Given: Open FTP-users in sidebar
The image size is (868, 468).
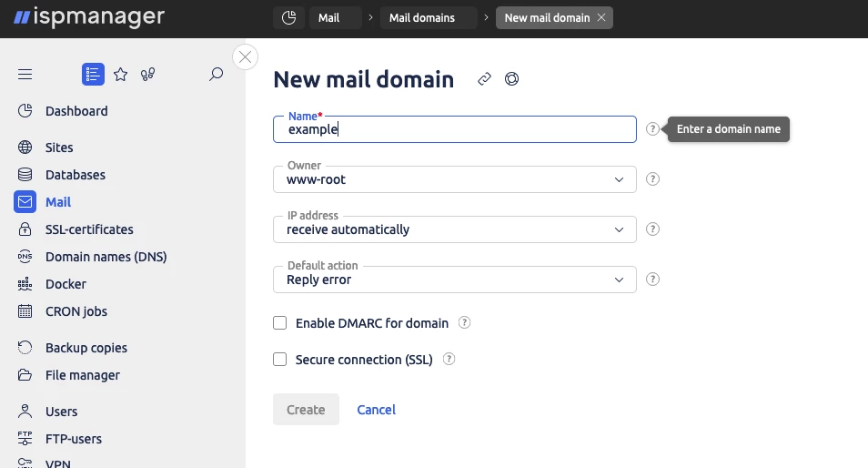Looking at the screenshot, I should [x=74, y=439].
